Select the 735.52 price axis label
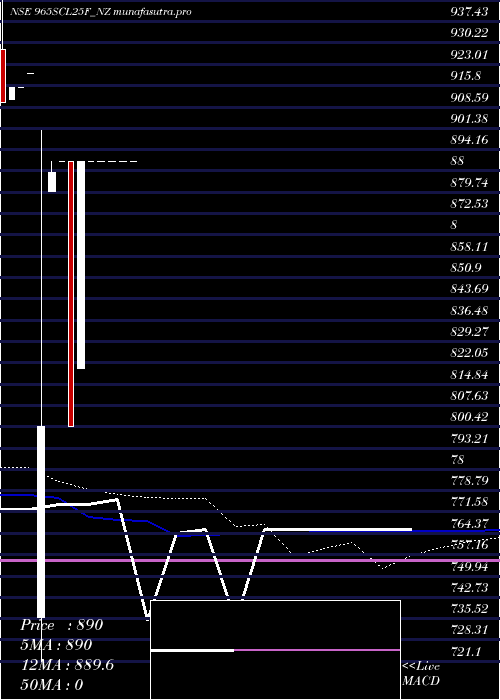The width and height of the screenshot is (500, 700). [x=469, y=608]
